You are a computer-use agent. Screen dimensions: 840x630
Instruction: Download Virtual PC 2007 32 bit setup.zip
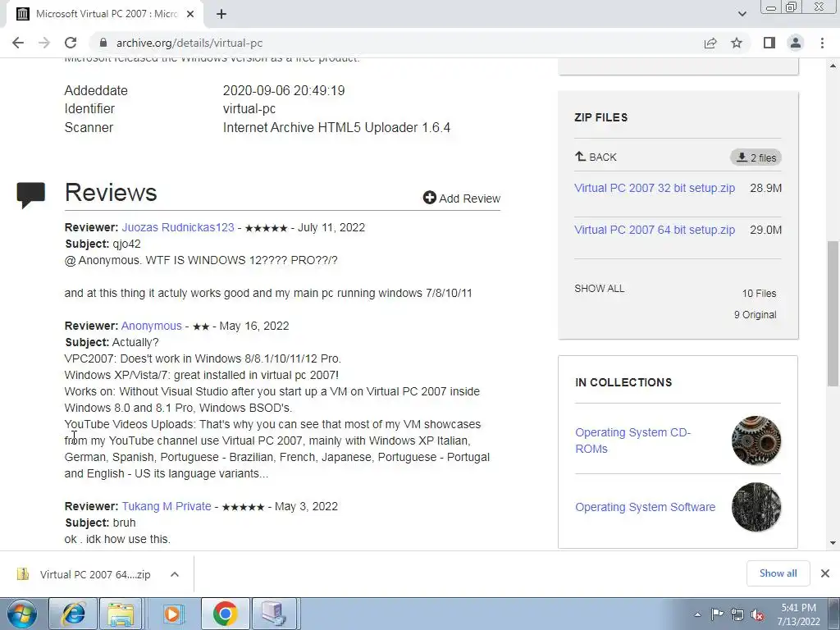[655, 188]
